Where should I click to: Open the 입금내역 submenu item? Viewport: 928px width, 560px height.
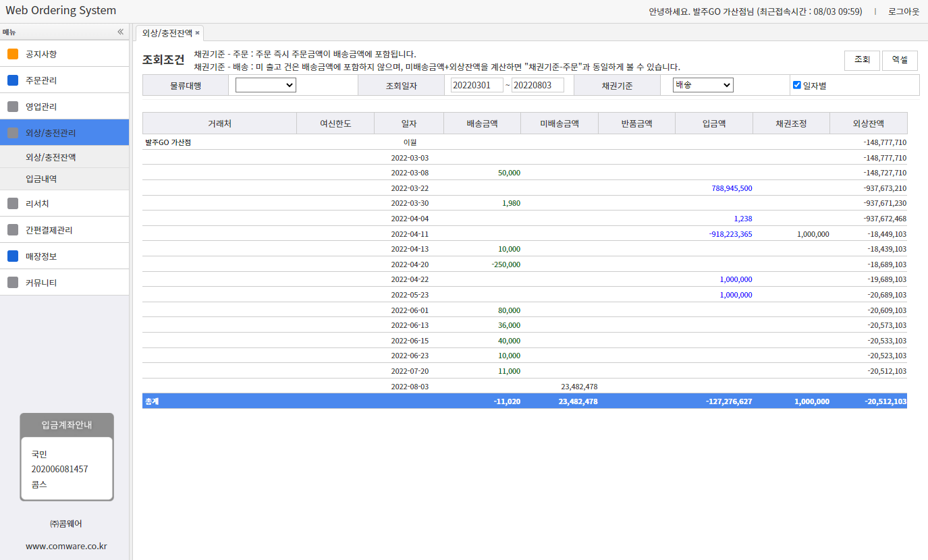tap(41, 179)
